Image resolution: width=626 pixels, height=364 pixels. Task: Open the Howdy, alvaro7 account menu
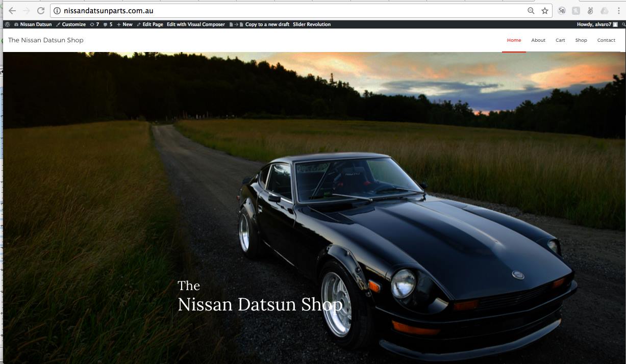[x=598, y=24]
